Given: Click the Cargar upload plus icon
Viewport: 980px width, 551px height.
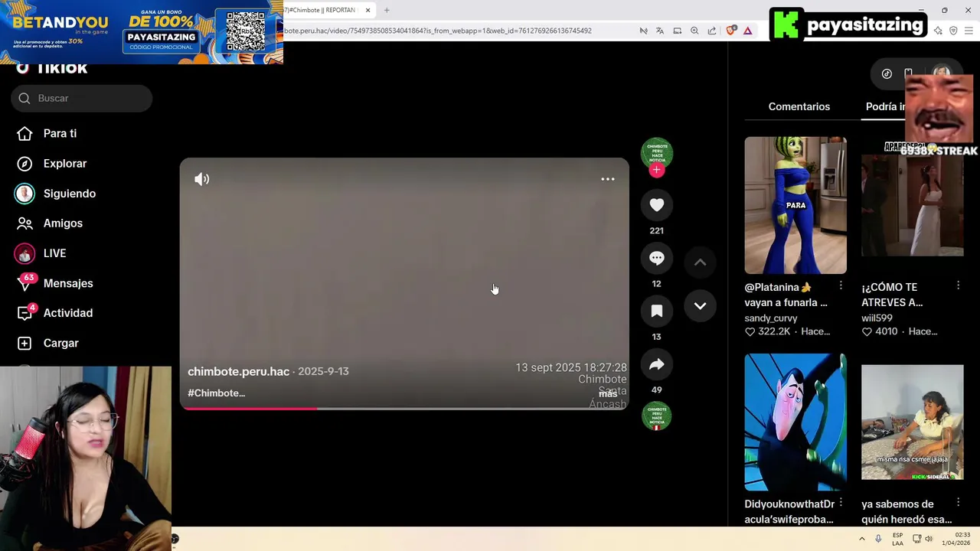Looking at the screenshot, I should [x=24, y=344].
